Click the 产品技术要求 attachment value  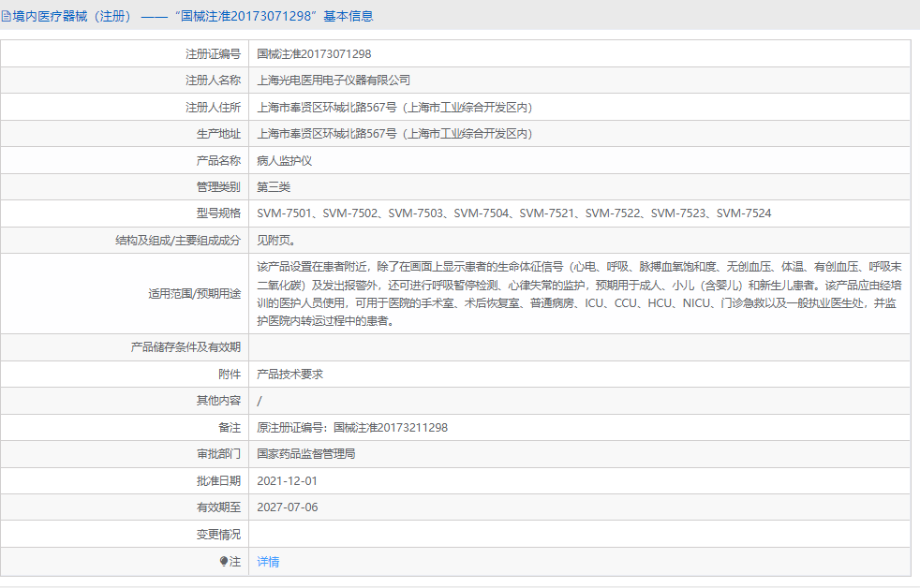289,374
